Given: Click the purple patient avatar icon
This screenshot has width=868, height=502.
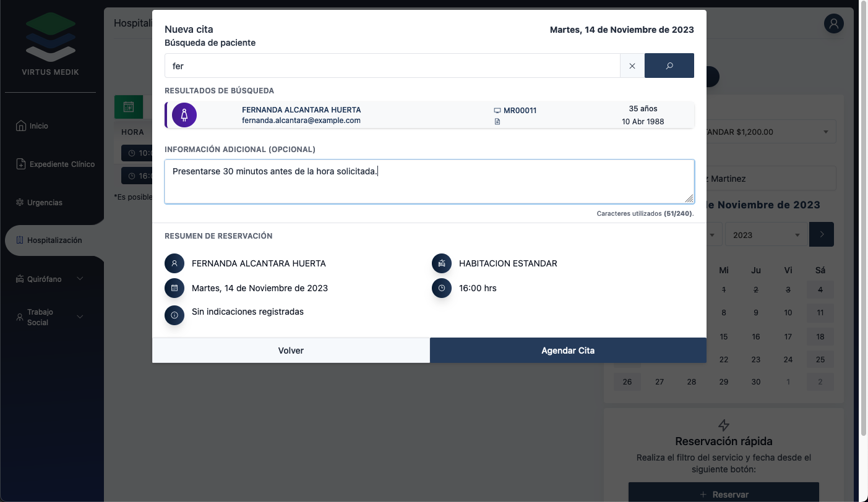Looking at the screenshot, I should (184, 115).
